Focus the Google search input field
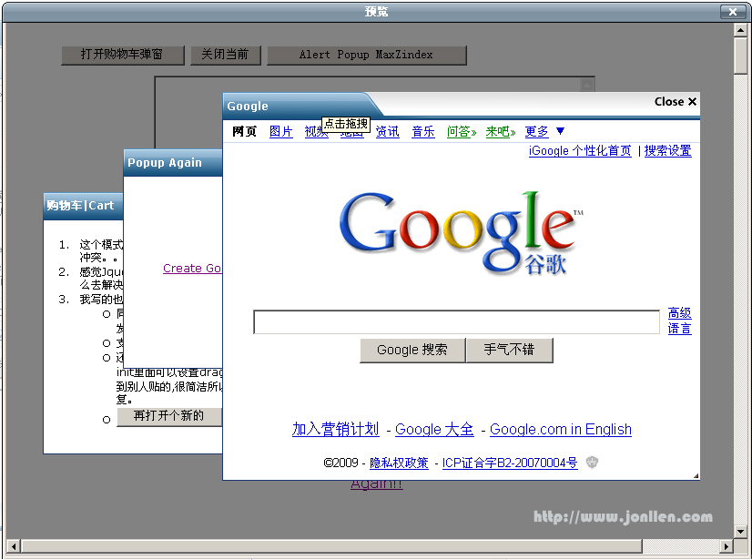The image size is (752, 560). tap(457, 322)
